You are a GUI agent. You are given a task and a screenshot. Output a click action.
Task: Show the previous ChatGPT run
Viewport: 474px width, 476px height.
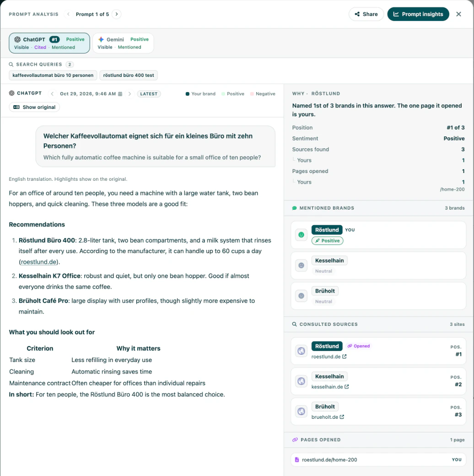tap(52, 94)
